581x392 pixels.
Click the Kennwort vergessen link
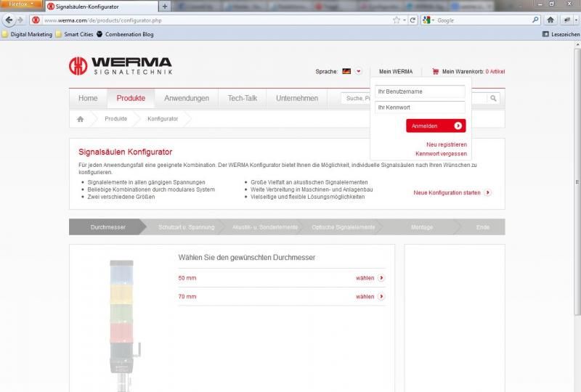tap(441, 154)
